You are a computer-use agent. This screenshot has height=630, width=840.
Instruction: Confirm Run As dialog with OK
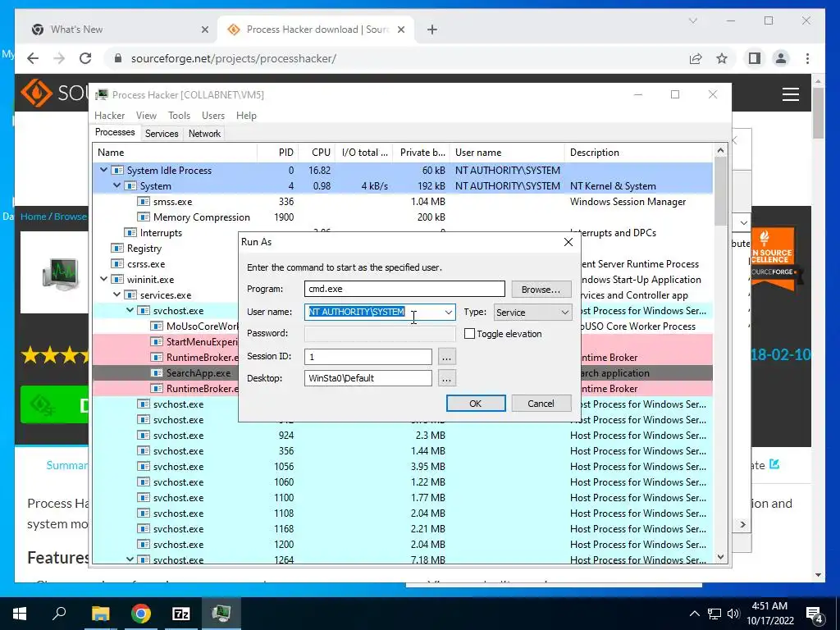click(475, 404)
